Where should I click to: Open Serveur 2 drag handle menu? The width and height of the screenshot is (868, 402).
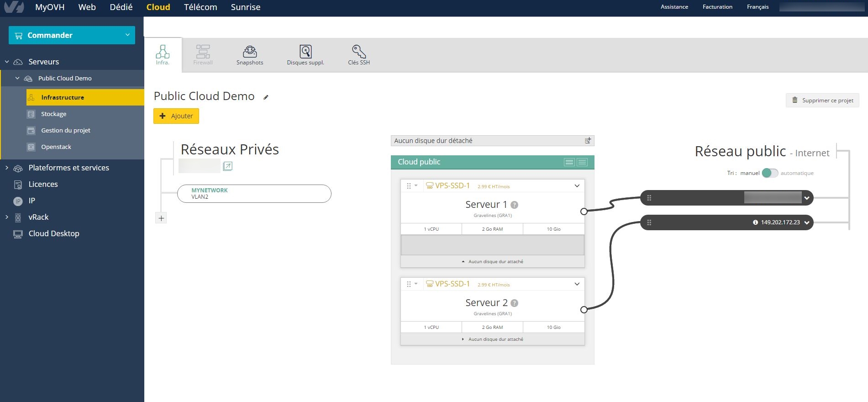point(411,284)
